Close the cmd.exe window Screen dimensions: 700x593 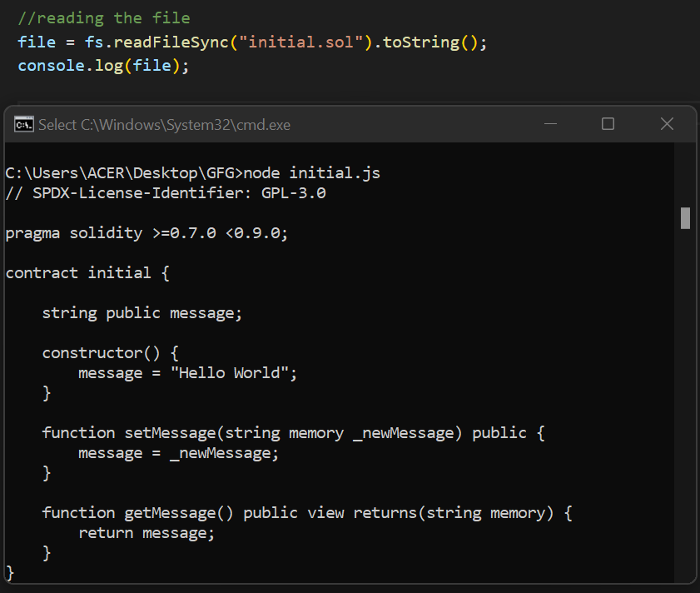pos(667,124)
